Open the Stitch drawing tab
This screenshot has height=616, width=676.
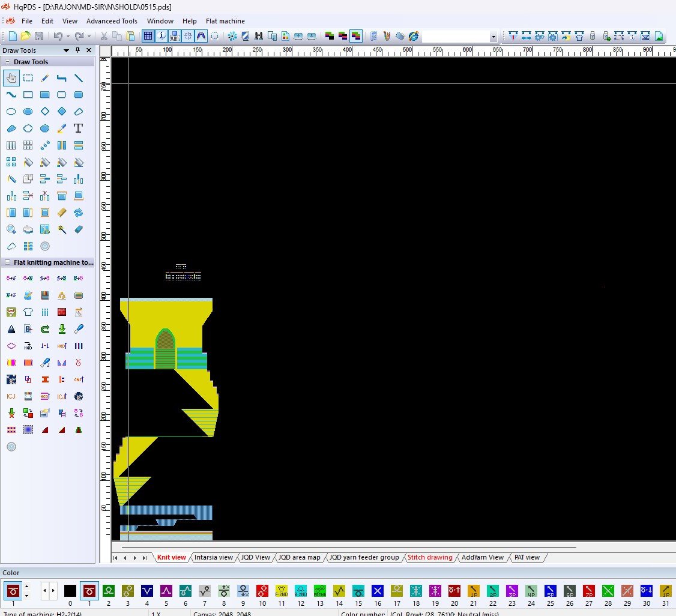coord(430,557)
